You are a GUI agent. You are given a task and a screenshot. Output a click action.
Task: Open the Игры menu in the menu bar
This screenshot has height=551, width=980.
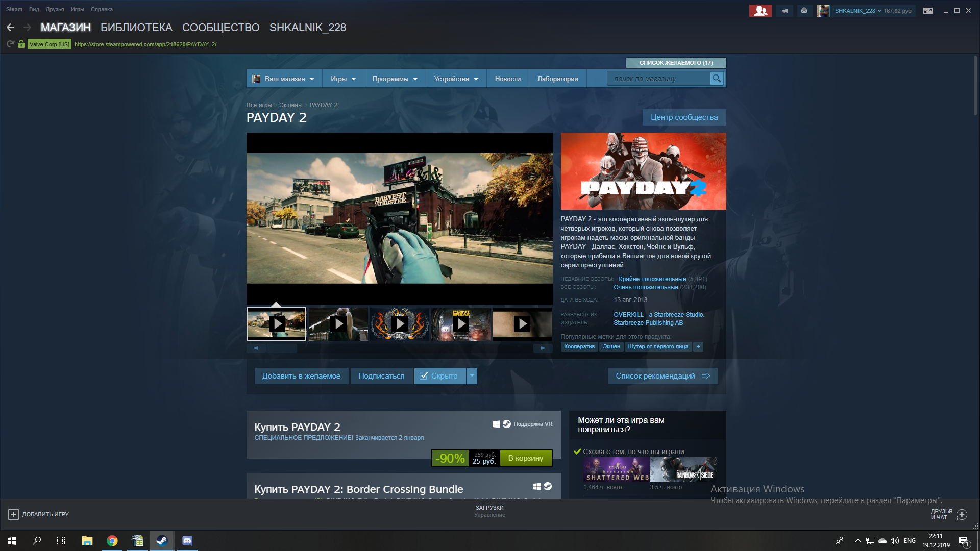(78, 9)
